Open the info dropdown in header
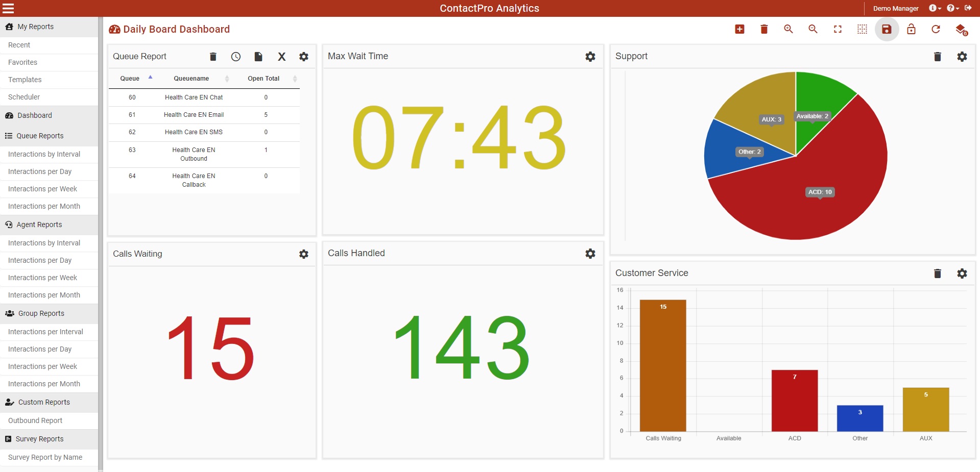The height and width of the screenshot is (472, 980). point(934,8)
